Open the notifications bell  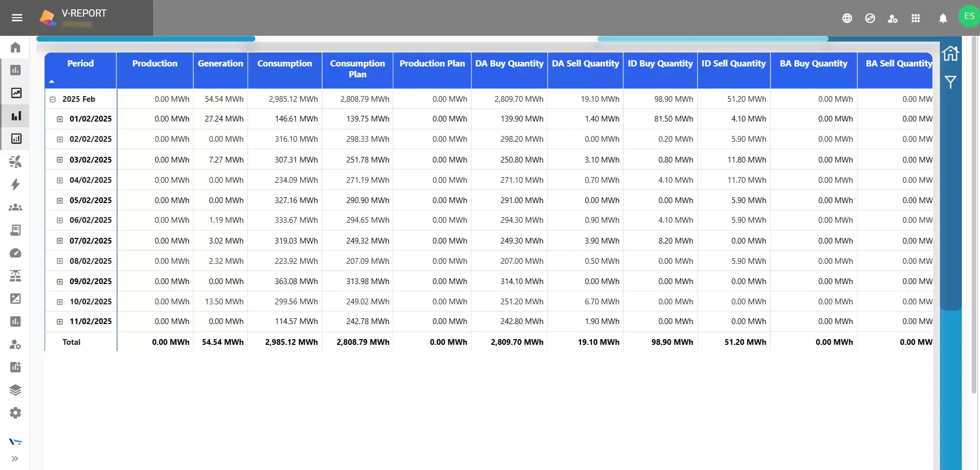[x=943, y=19]
